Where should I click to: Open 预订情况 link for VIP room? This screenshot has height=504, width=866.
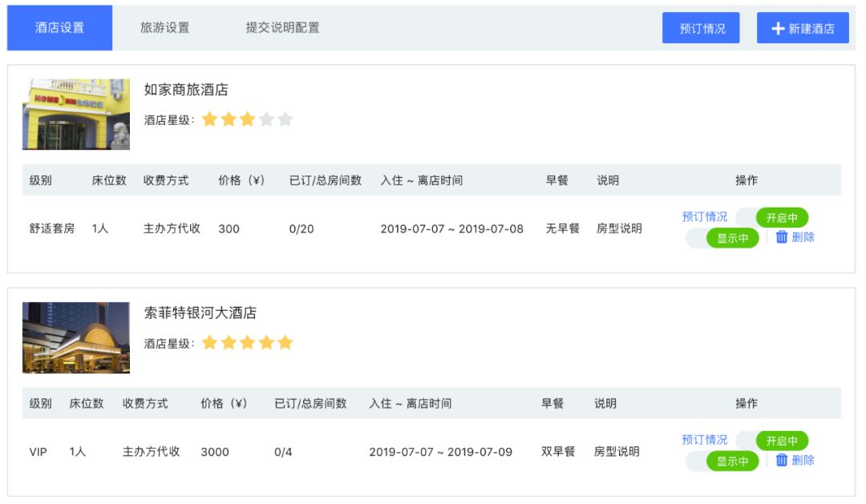pos(705,440)
